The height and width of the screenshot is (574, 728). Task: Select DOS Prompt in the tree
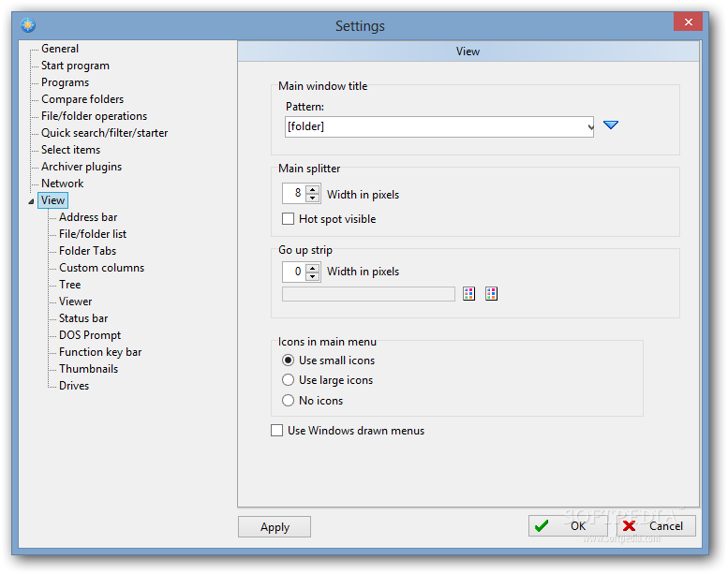pyautogui.click(x=90, y=335)
